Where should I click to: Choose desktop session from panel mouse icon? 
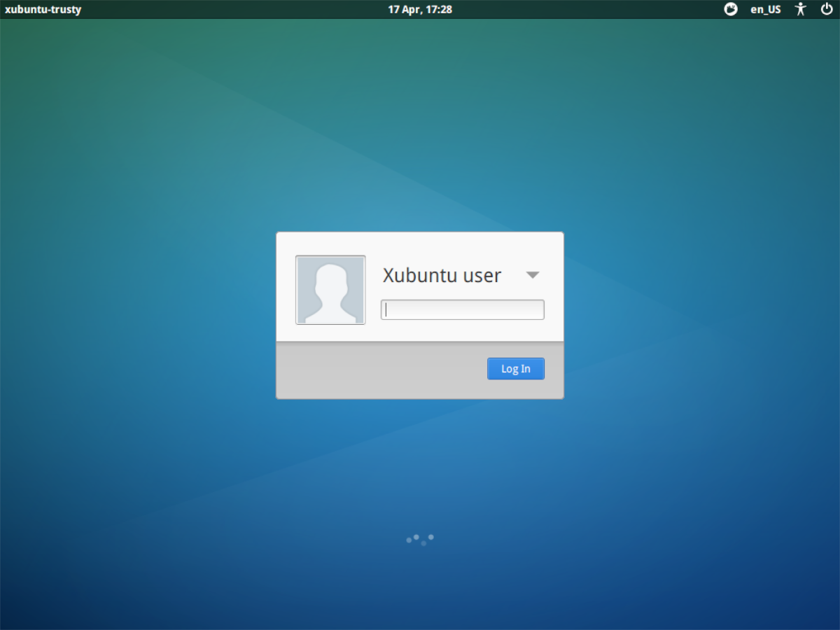(x=731, y=10)
